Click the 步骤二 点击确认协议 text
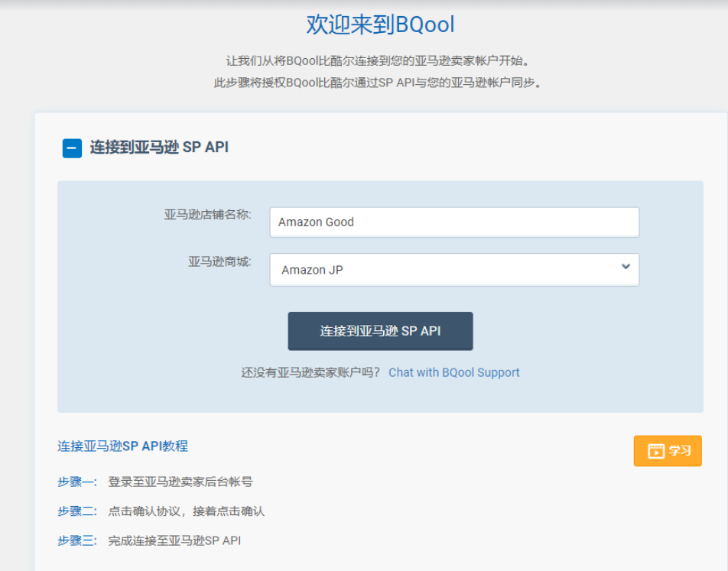The width and height of the screenshot is (728, 571). pyautogui.click(x=161, y=511)
